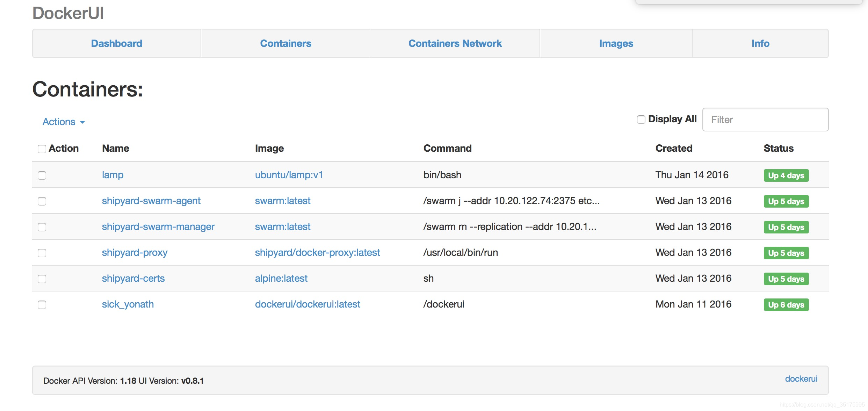Viewport: 868px width, 411px height.
Task: Mark the sick_yonath container checkbox
Action: click(x=42, y=305)
